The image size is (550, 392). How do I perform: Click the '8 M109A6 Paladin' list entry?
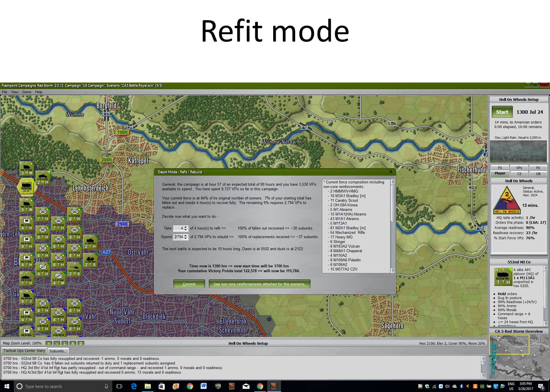[345, 260]
